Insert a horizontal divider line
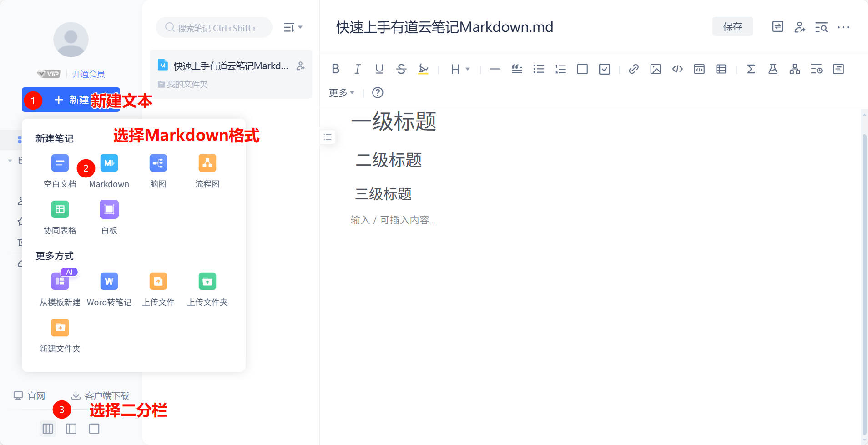This screenshot has height=445, width=868. 495,69
